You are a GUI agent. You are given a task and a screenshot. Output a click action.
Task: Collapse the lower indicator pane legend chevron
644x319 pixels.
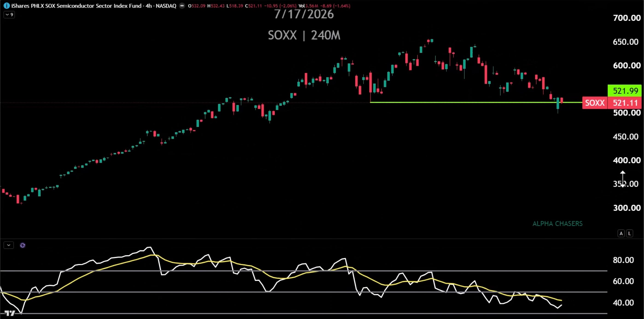coord(9,245)
